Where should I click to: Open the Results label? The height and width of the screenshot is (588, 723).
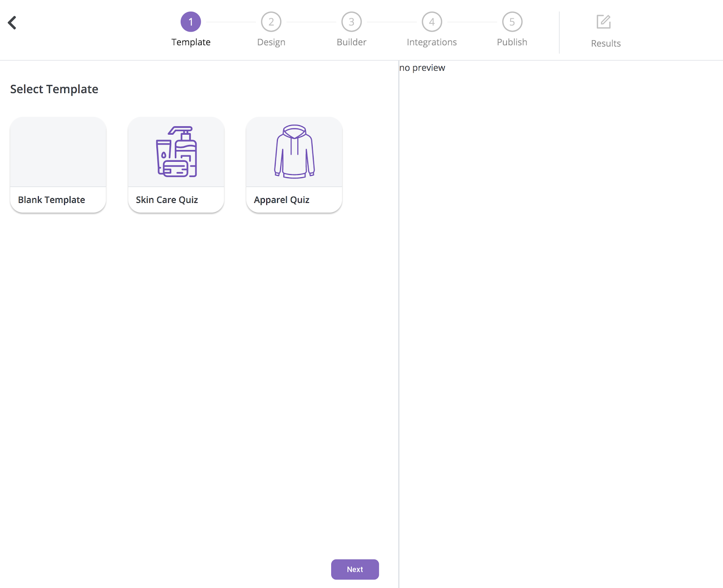(x=606, y=43)
